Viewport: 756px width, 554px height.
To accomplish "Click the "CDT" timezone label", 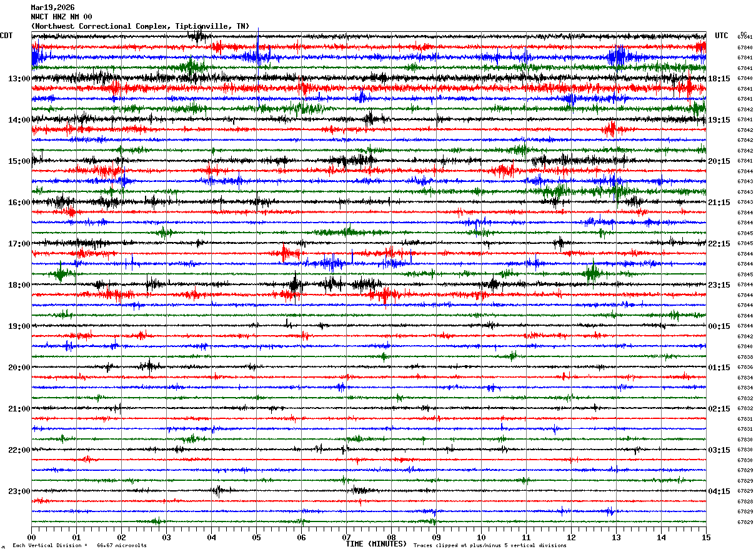I will [x=6, y=36].
